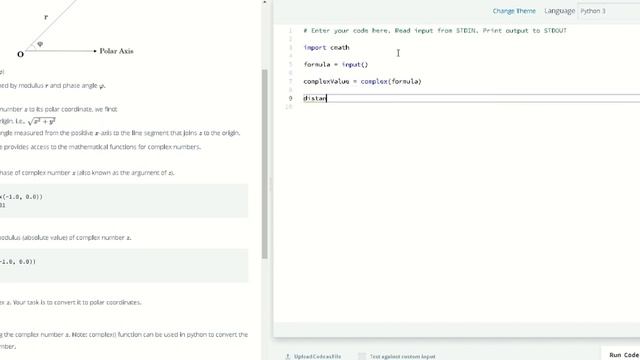Click the code example box with (-1.0, 0.0)) phase

[x=124, y=200]
